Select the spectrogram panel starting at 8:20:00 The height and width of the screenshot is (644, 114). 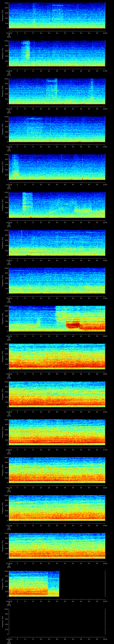tap(57, 53)
